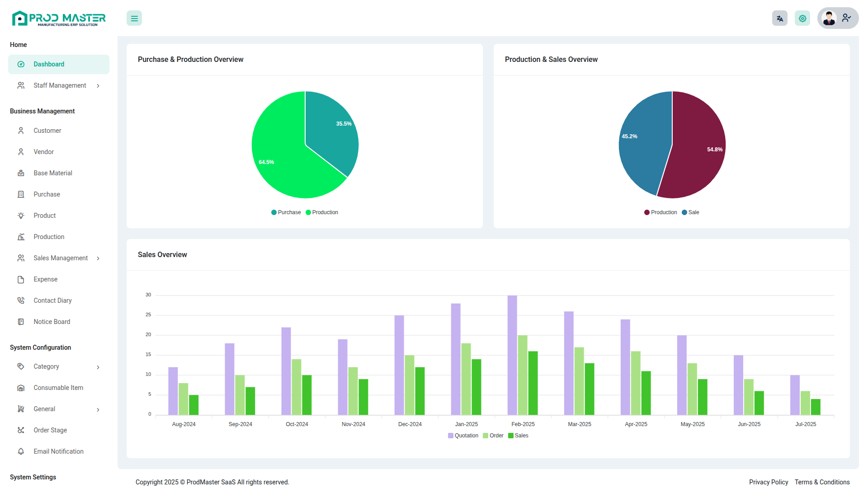Open the Privacy Policy link
Image resolution: width=868 pixels, height=488 pixels.
768,482
